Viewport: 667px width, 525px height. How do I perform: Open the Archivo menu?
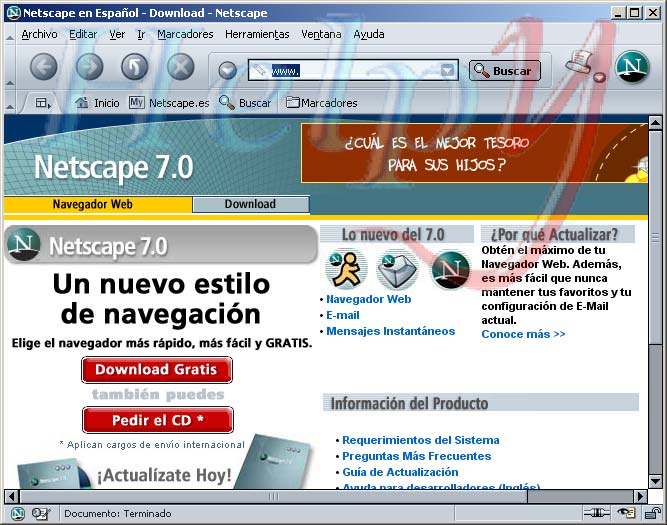[x=40, y=34]
